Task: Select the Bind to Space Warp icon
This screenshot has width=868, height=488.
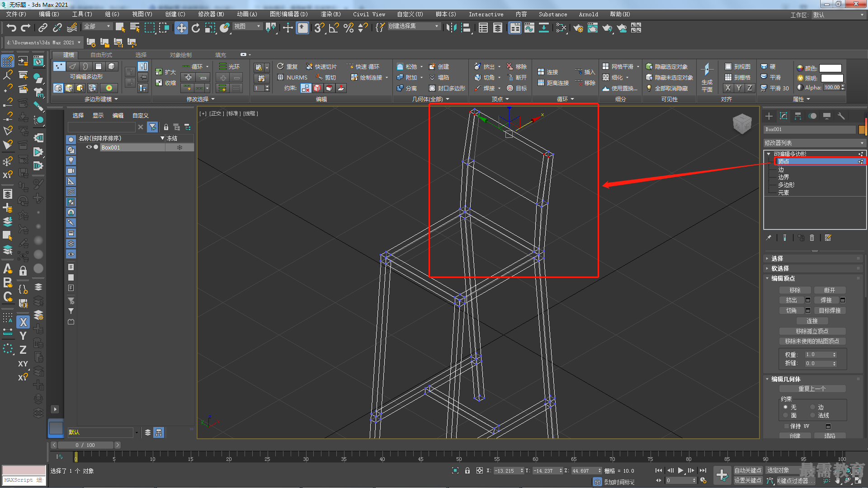Action: [x=71, y=28]
